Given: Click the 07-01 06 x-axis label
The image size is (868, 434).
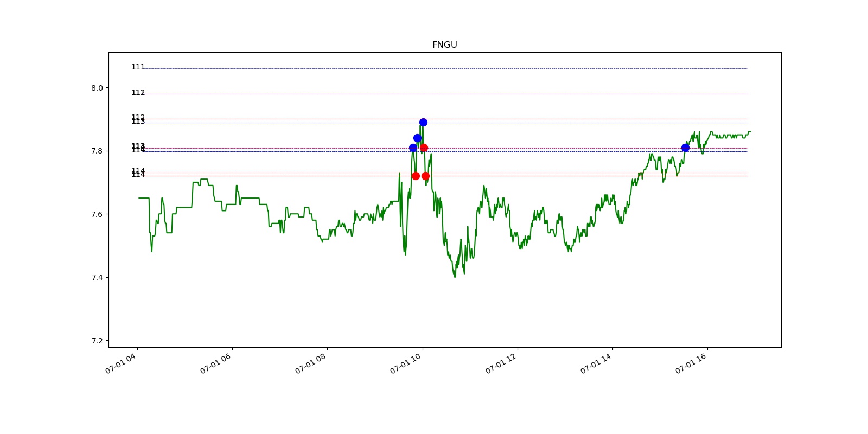Looking at the screenshot, I should coord(216,363).
